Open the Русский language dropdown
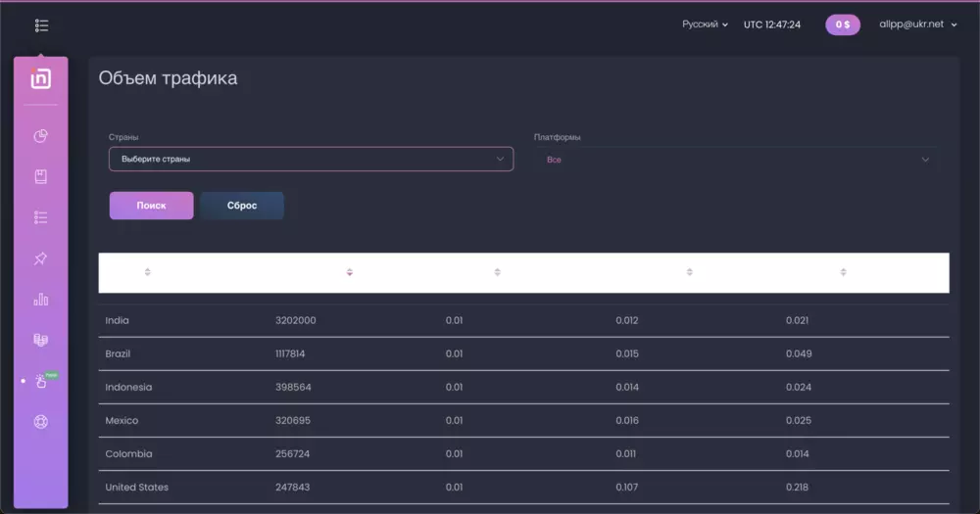The width and height of the screenshot is (980, 514). (x=705, y=24)
